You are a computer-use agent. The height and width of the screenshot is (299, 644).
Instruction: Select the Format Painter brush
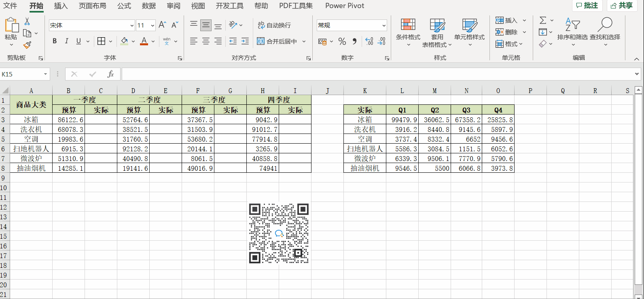[27, 45]
